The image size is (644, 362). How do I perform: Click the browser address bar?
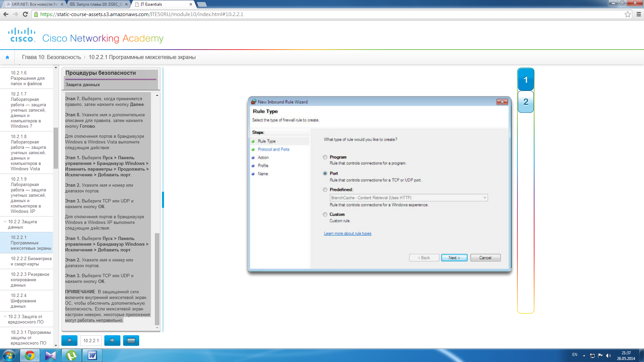tap(329, 14)
